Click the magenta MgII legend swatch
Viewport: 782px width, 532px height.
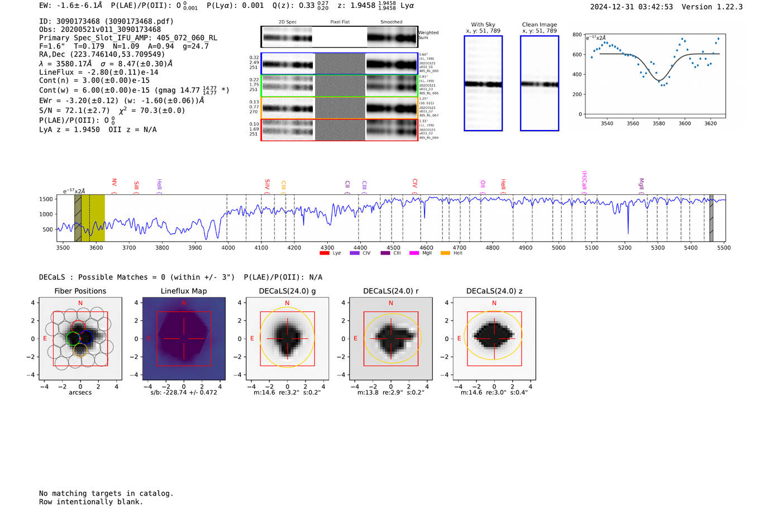click(x=414, y=253)
